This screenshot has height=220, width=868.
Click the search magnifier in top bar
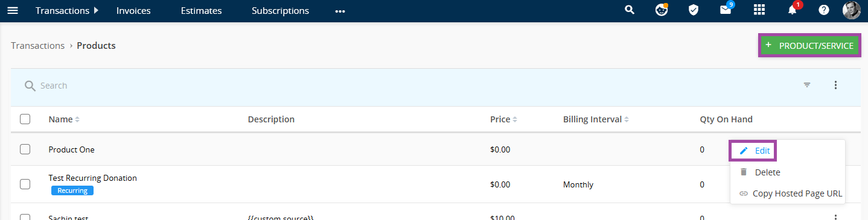coord(630,10)
